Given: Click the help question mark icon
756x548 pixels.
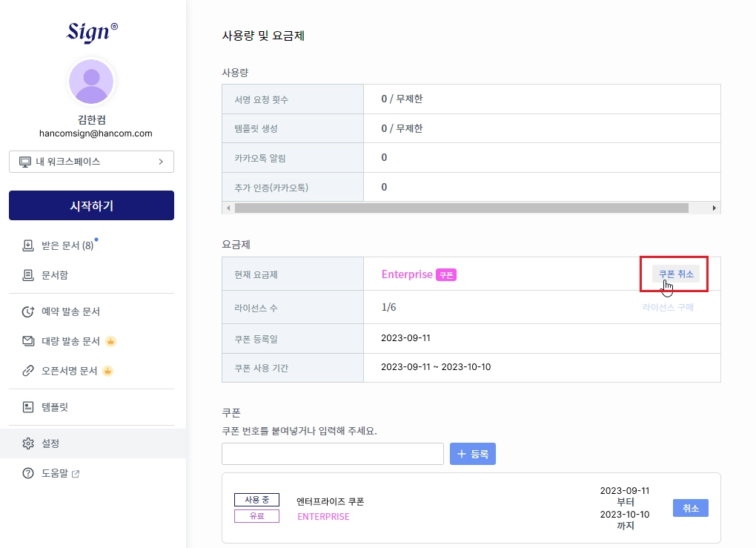Looking at the screenshot, I should [x=28, y=473].
